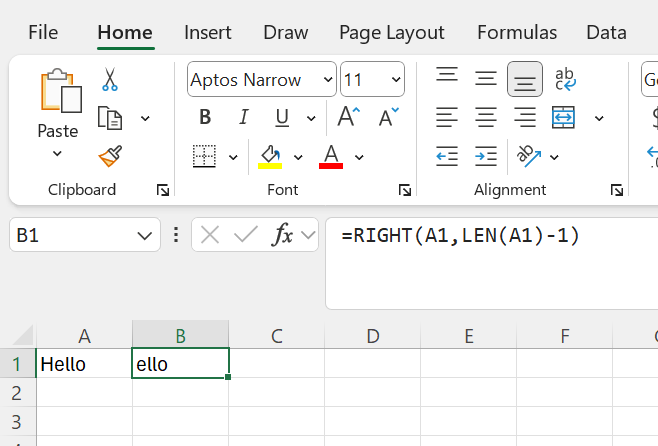Open the font size 11 dropdown
The width and height of the screenshot is (658, 446).
(x=396, y=79)
